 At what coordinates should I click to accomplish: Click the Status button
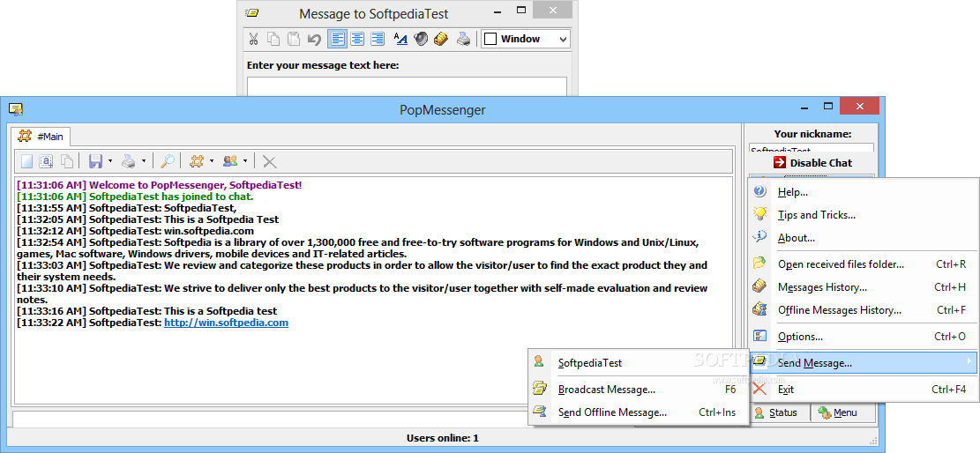click(x=775, y=412)
